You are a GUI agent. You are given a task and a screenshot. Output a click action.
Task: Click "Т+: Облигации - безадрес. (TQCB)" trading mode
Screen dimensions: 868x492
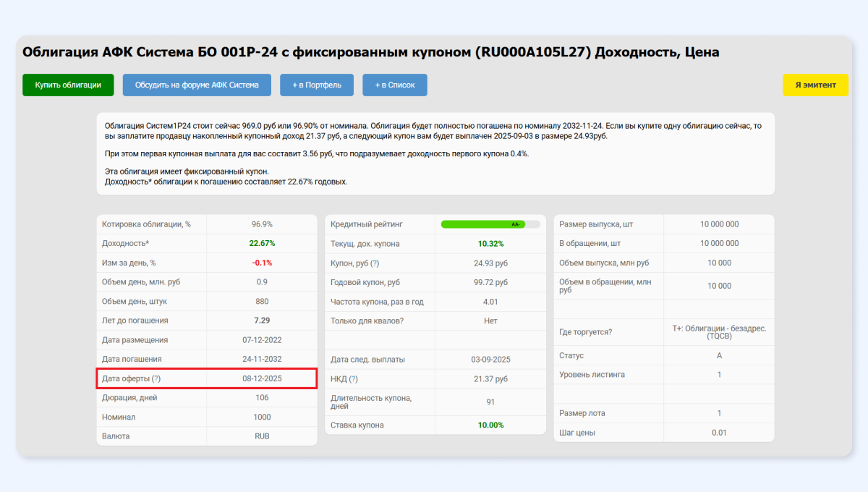click(719, 332)
